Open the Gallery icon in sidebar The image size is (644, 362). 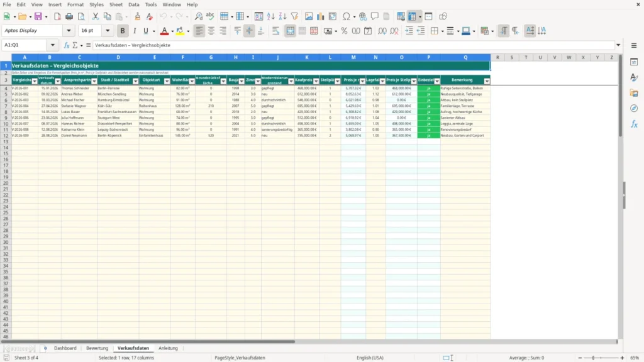pos(634,93)
